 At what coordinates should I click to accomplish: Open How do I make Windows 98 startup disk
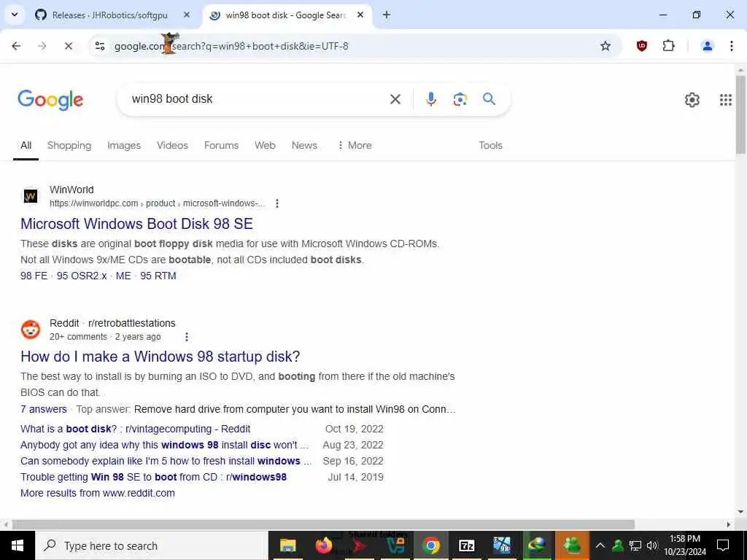click(x=160, y=356)
